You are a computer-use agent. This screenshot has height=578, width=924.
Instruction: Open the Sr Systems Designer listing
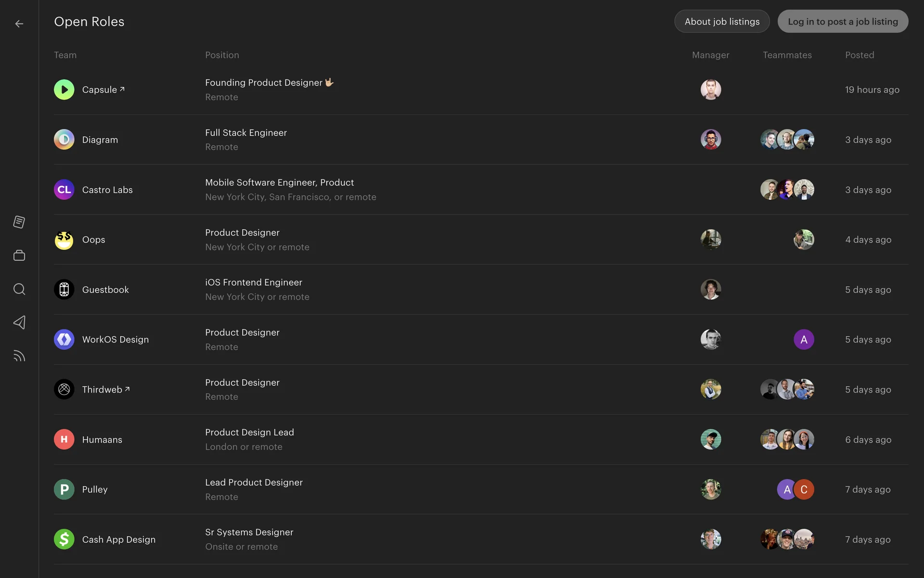[x=249, y=532]
